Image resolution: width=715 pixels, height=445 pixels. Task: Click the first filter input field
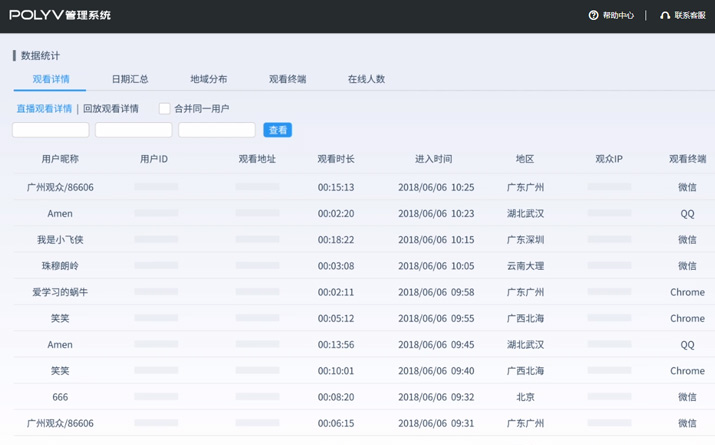(51, 130)
